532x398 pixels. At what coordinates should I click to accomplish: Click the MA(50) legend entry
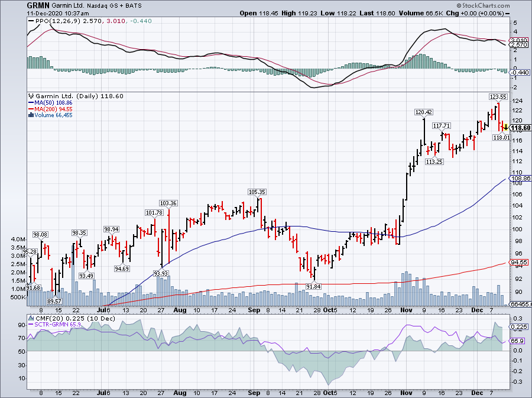(x=50, y=102)
